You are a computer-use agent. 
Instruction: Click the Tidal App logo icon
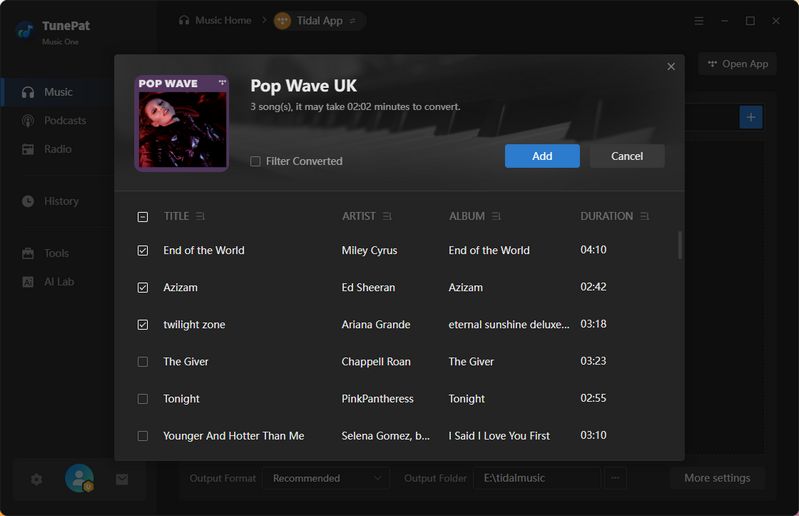pyautogui.click(x=282, y=21)
